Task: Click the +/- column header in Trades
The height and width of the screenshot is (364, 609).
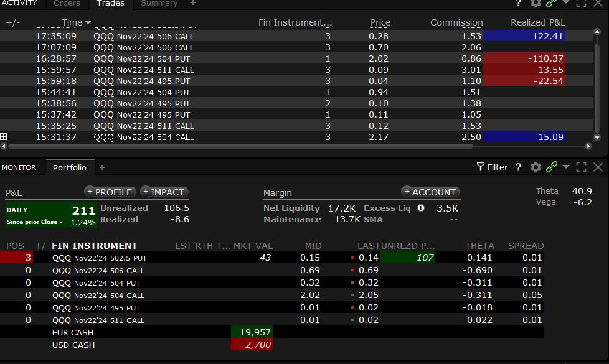Action: click(x=13, y=22)
